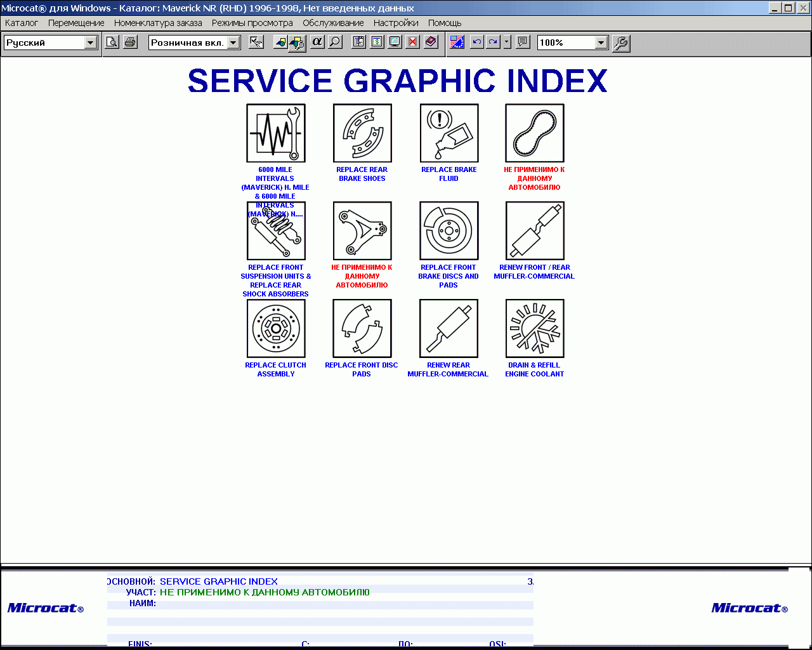The width and height of the screenshot is (812, 650).
Task: Expand the Розничная вкл. price dropdown
Action: [233, 43]
